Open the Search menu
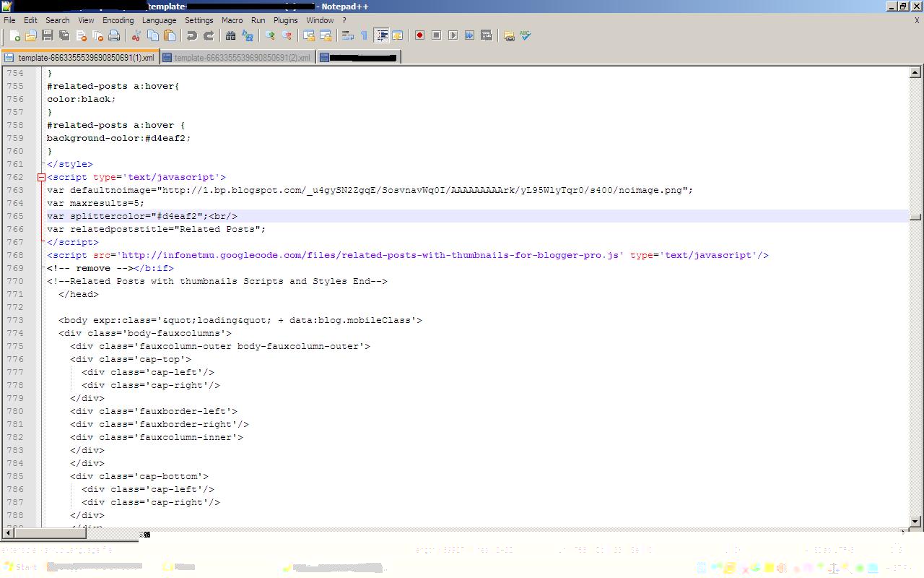Screen dimensions: 924x578 coord(58,20)
